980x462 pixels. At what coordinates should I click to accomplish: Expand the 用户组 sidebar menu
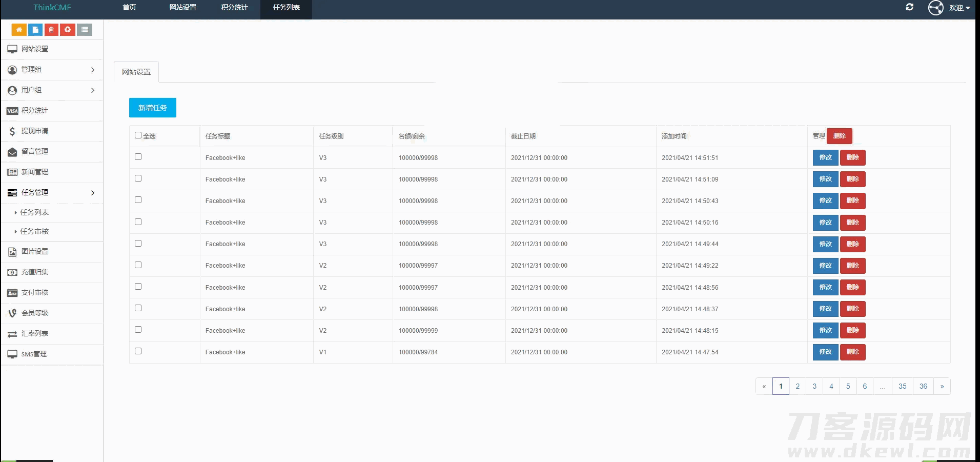click(51, 90)
